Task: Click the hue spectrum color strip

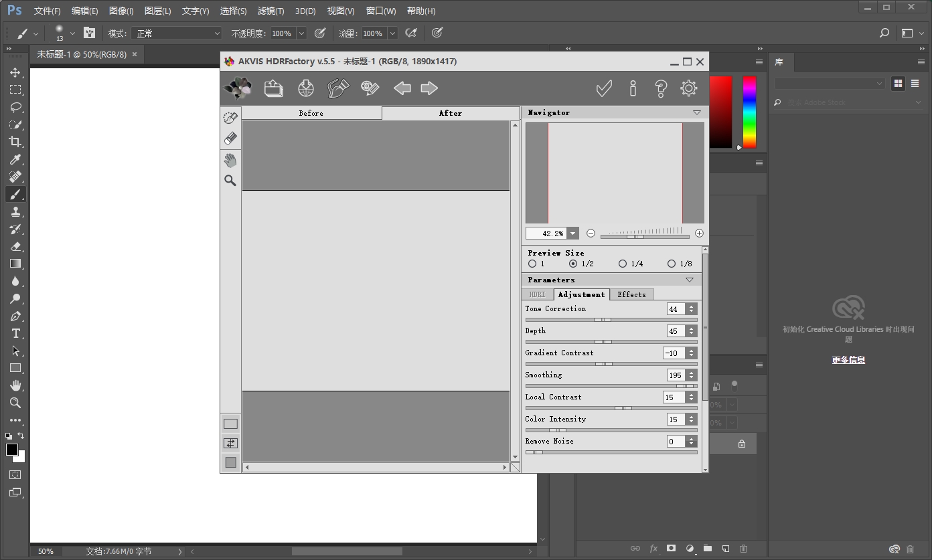Action: [749, 112]
